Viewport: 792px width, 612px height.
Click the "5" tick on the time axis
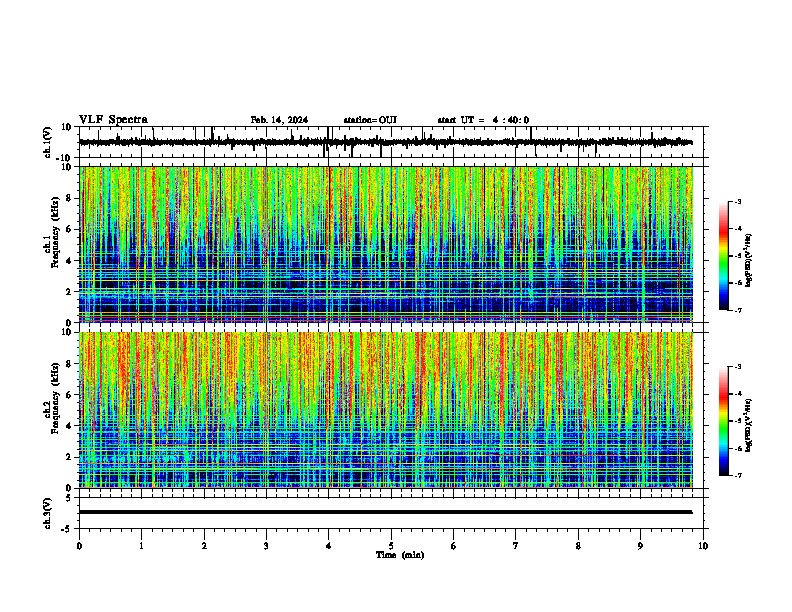[x=391, y=546]
